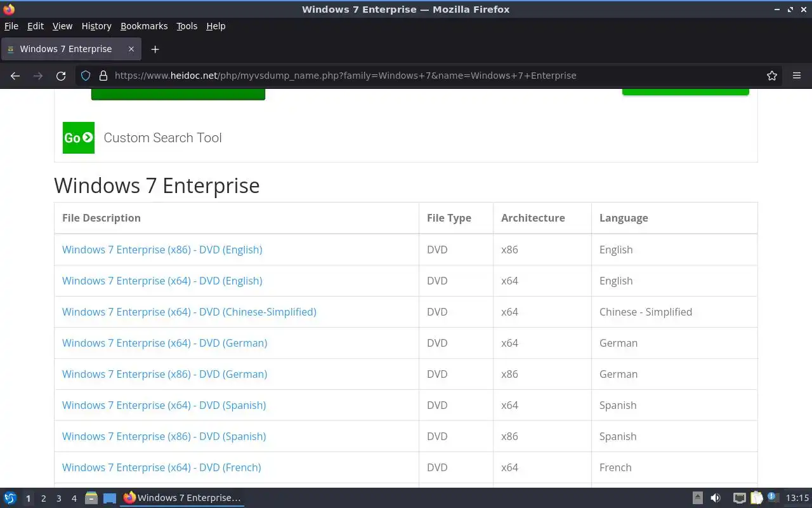Open the Firefox hamburger application menu
The height and width of the screenshot is (508, 812).
(x=797, y=76)
